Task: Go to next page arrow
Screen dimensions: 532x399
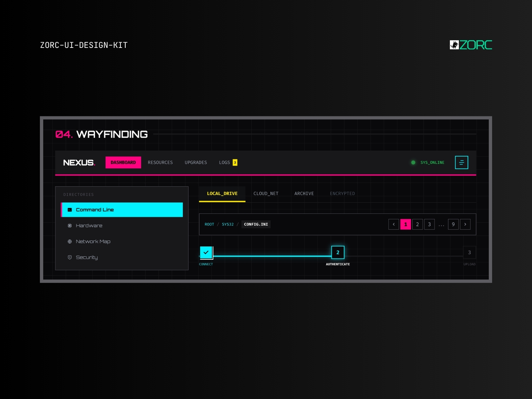Action: 465,224
